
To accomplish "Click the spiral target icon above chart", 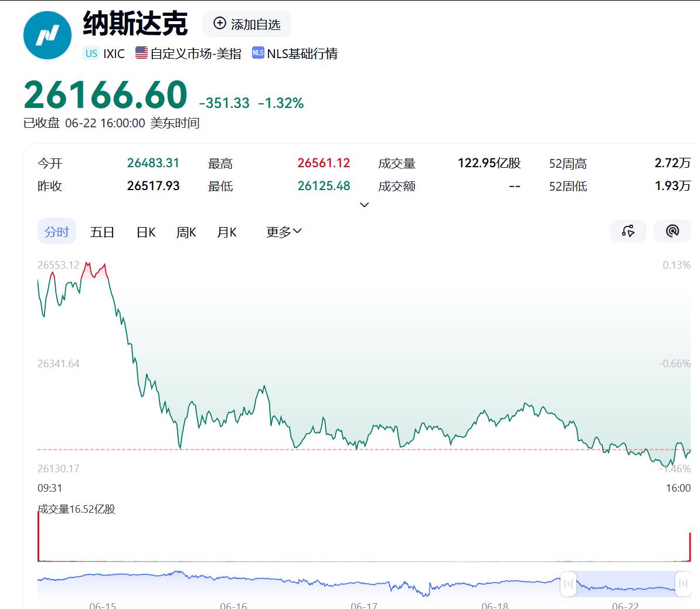I will click(x=672, y=231).
